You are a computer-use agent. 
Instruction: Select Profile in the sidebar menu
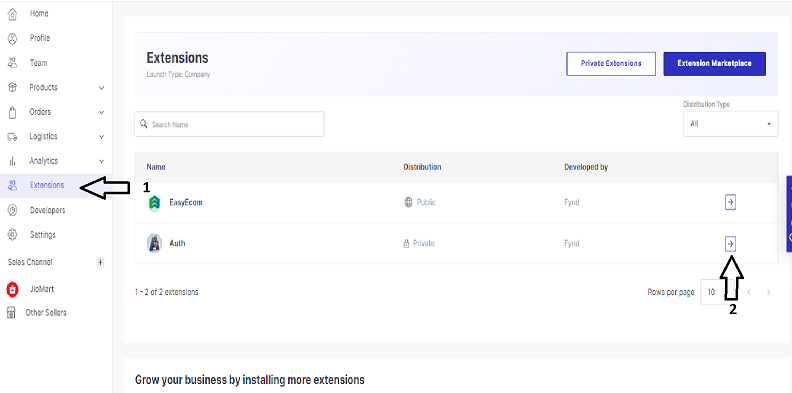click(39, 38)
